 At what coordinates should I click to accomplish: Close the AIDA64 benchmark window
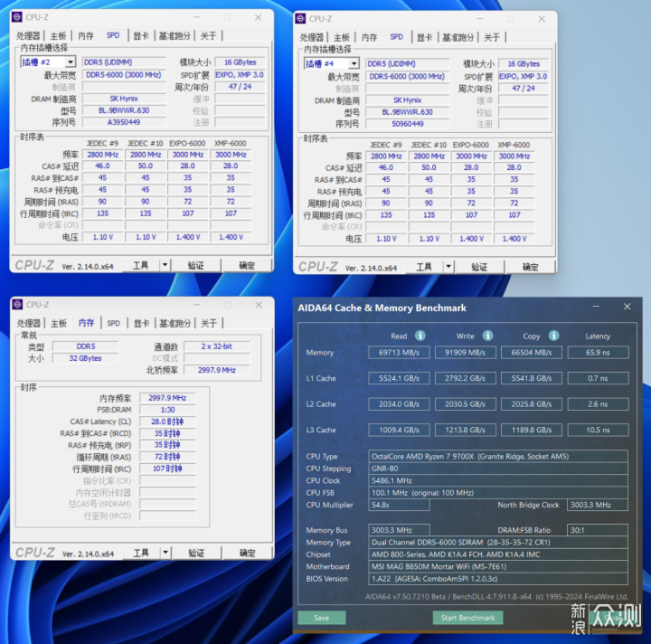click(627, 307)
